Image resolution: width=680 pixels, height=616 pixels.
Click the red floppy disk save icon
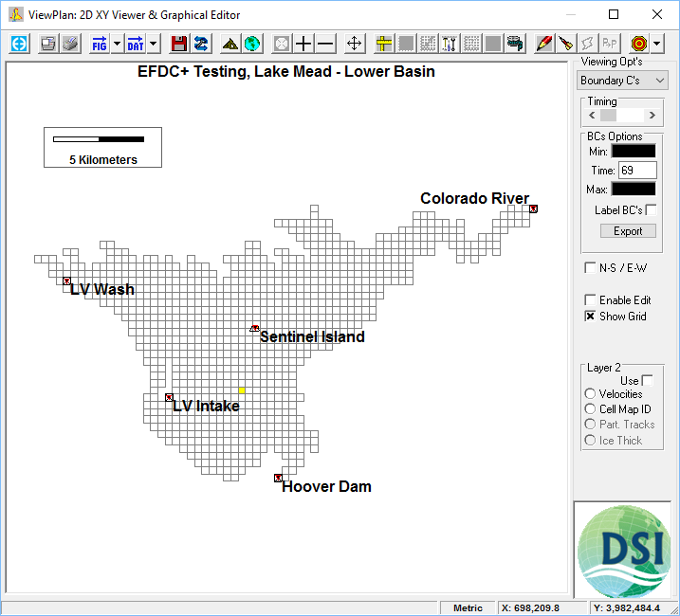178,44
